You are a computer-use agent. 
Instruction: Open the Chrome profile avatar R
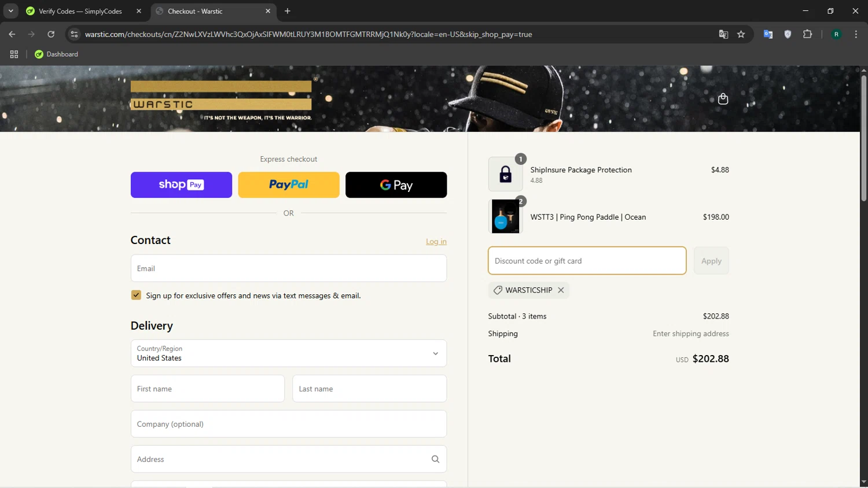tap(836, 34)
